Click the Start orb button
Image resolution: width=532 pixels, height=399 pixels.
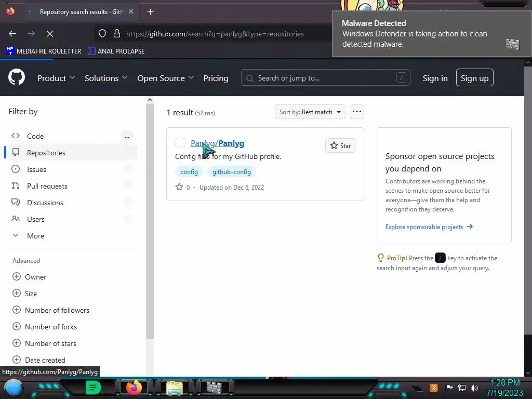13,388
